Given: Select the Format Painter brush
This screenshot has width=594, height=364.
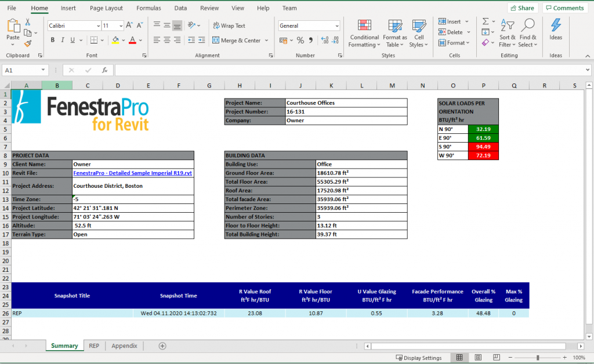Looking at the screenshot, I should point(28,43).
